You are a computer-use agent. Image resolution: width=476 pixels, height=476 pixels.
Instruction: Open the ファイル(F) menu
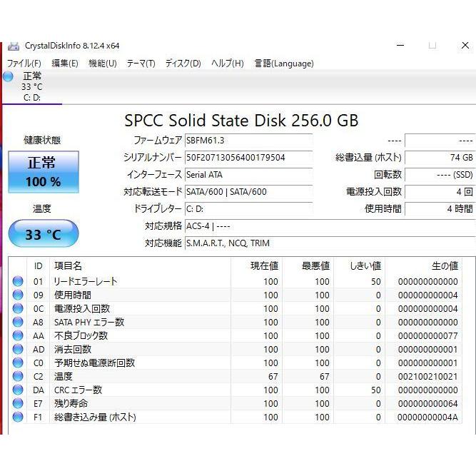(24, 64)
